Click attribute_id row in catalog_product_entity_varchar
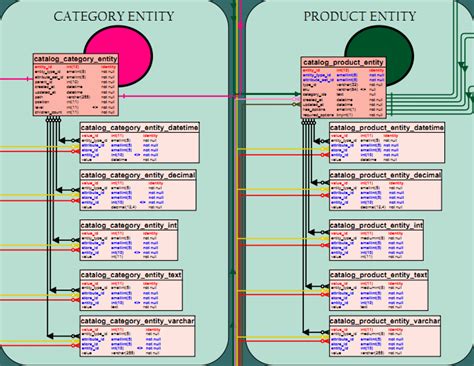This screenshot has height=366, width=474. click(x=385, y=339)
